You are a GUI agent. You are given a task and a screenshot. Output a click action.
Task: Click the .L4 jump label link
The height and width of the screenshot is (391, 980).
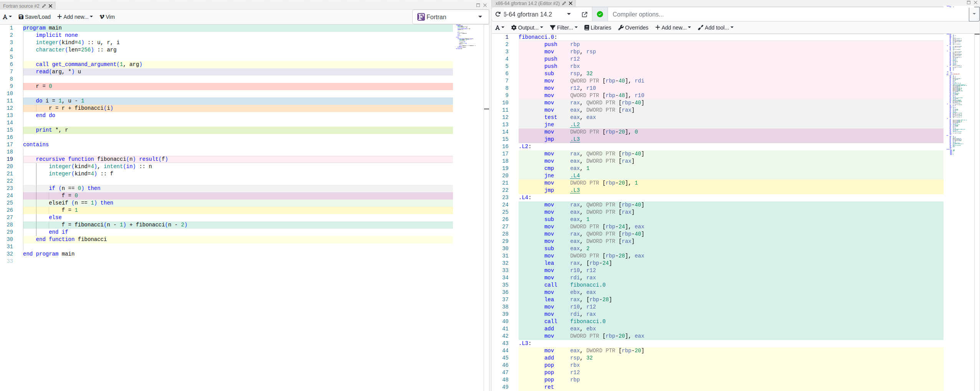pos(575,176)
